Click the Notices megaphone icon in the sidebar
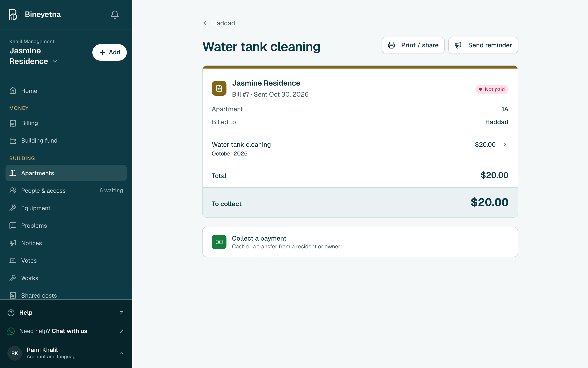Image resolution: width=588 pixels, height=368 pixels. click(x=13, y=243)
